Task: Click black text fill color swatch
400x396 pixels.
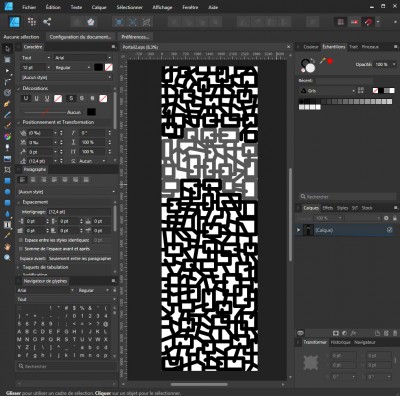Action: tap(98, 67)
